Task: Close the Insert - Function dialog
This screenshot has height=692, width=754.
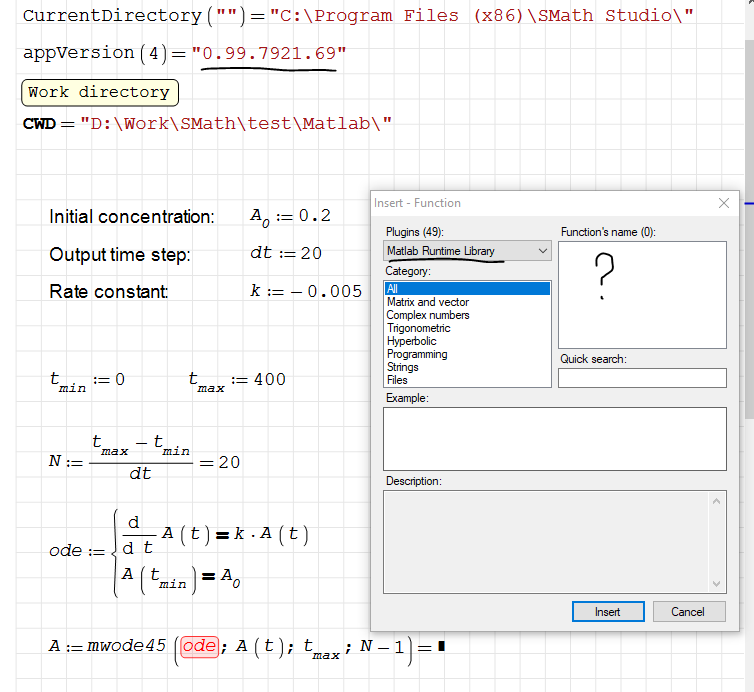Action: tap(724, 203)
